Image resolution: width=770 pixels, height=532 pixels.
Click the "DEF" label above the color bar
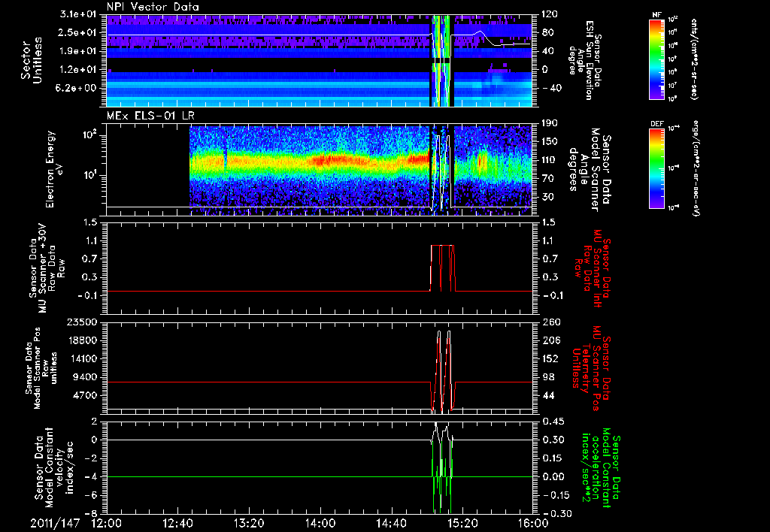[x=657, y=124]
